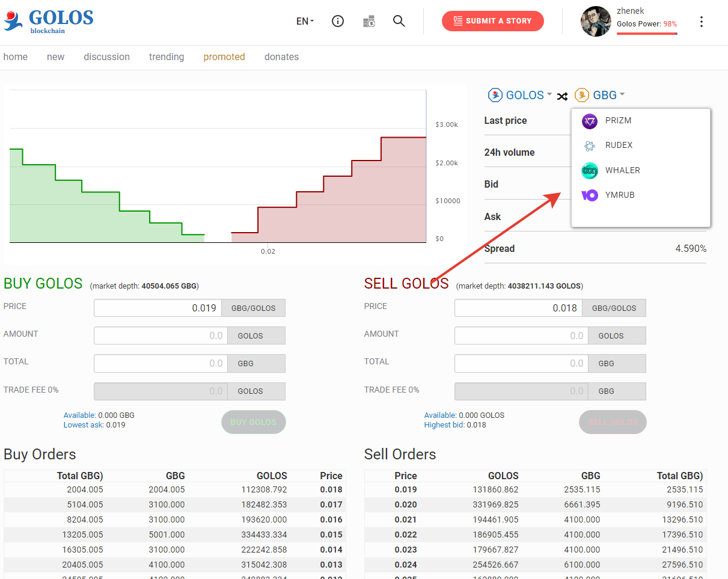This screenshot has width=728, height=579.
Task: Click sell order row priced 0.024
Action: click(535, 565)
